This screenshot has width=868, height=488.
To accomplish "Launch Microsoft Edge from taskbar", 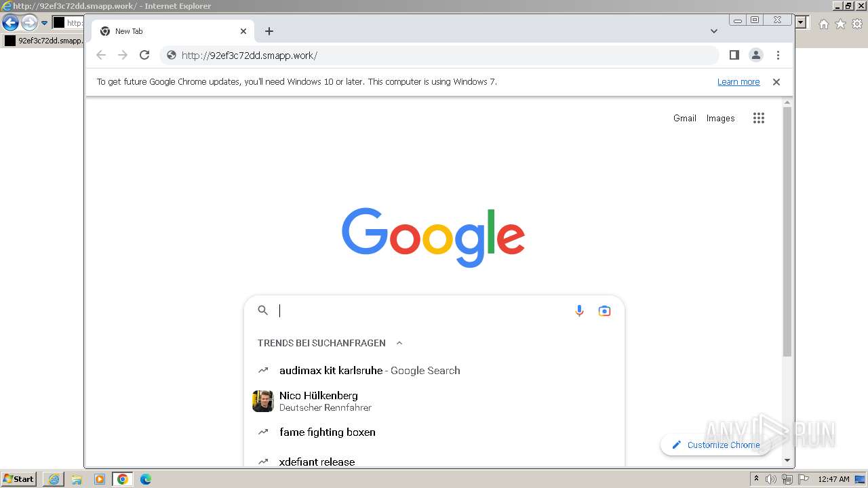I will [146, 479].
